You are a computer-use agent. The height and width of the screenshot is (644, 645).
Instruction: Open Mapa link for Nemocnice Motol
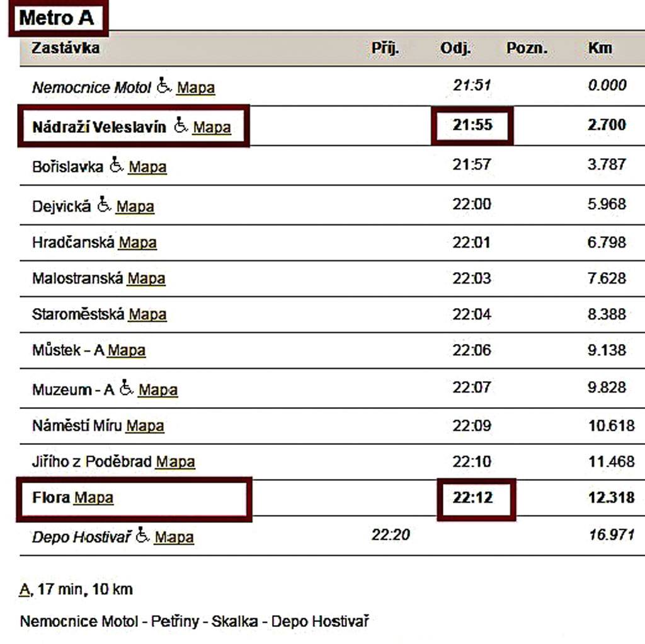coord(195,88)
